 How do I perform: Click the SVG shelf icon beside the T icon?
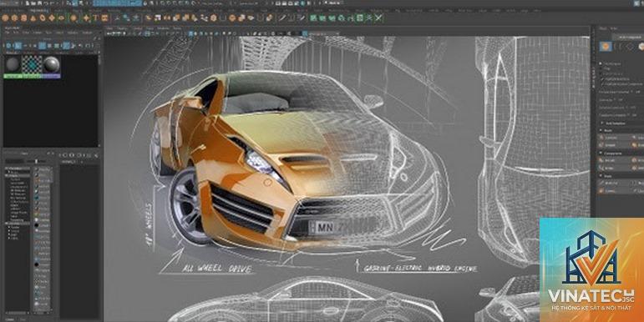(x=104, y=18)
